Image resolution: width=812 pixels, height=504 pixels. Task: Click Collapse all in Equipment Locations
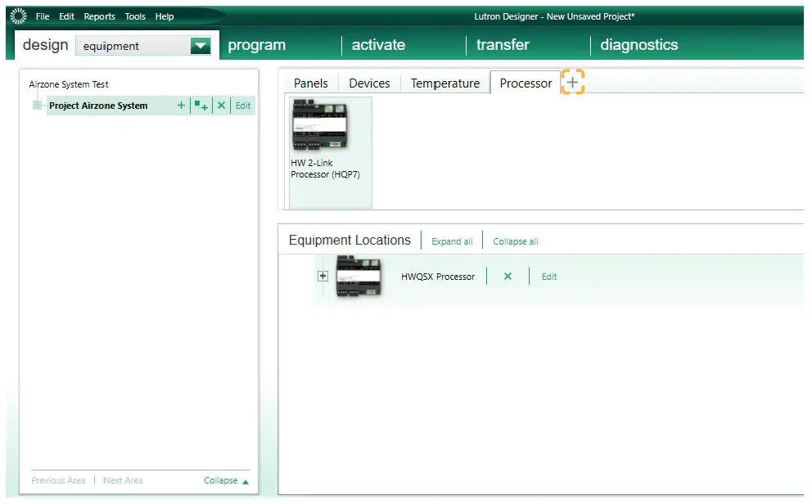point(515,241)
